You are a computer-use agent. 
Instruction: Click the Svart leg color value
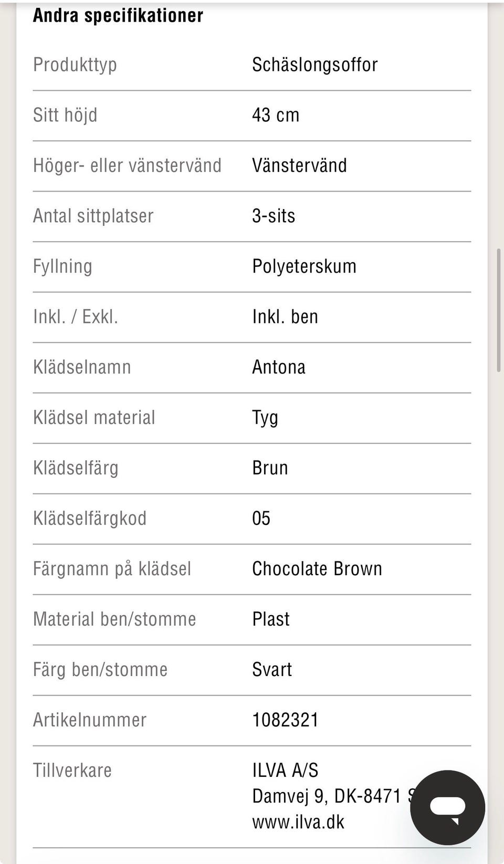pos(272,670)
